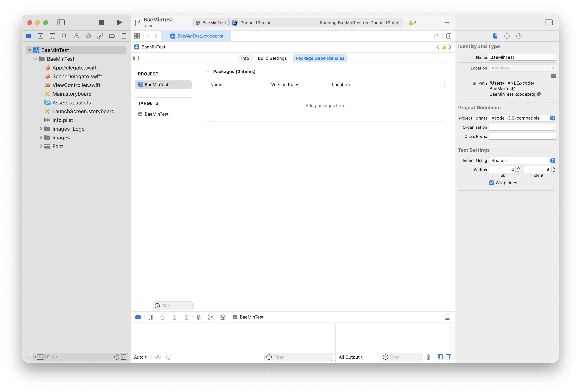Switch to the Build Settings tab
Screen dimensions: 581x392
tap(272, 58)
